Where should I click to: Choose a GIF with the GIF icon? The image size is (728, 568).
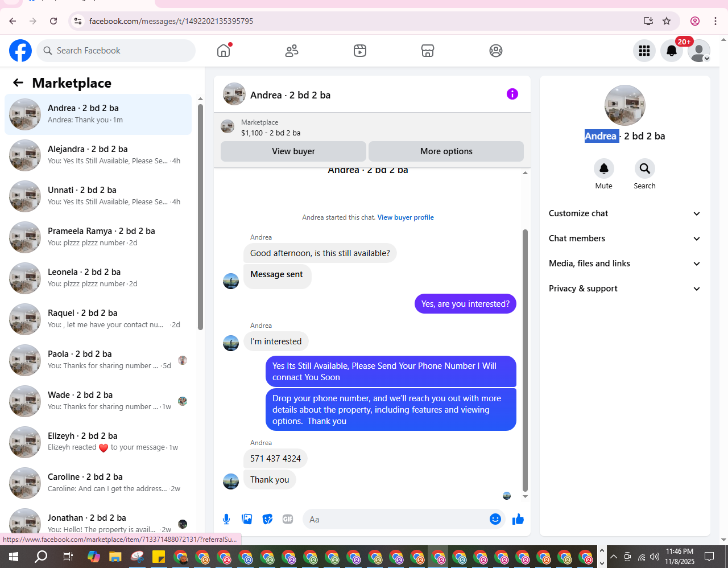point(288,519)
